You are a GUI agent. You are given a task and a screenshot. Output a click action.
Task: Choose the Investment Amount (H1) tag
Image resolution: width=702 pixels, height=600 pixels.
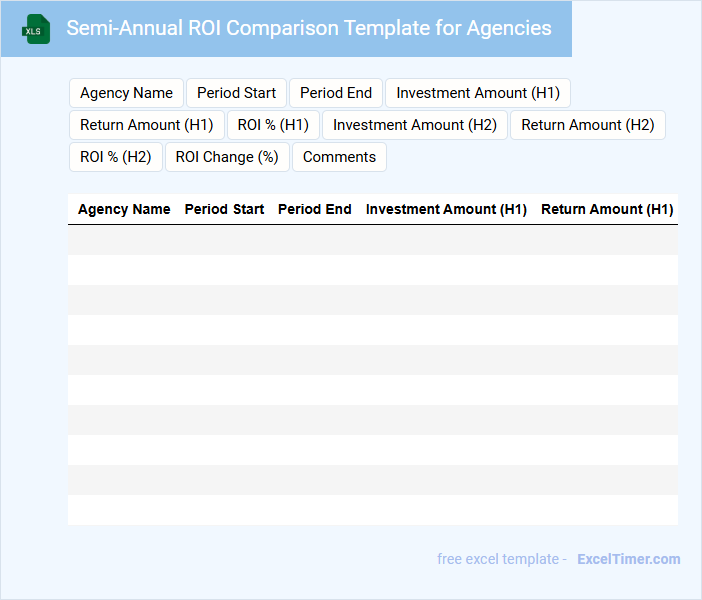point(477,93)
